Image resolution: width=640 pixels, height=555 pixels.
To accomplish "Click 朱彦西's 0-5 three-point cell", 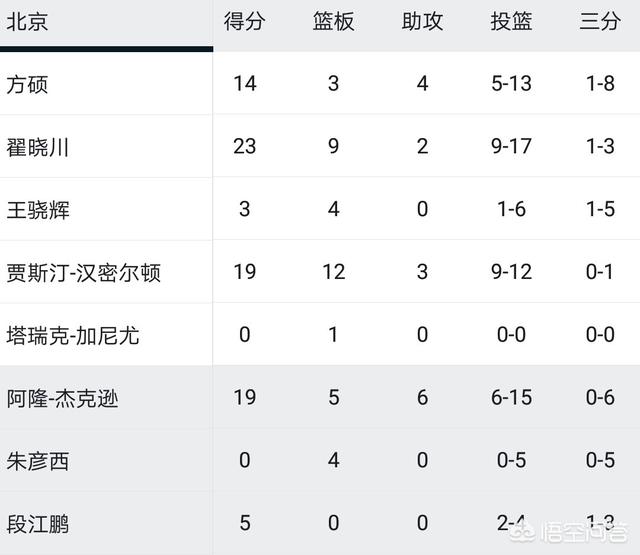I will pos(600,460).
